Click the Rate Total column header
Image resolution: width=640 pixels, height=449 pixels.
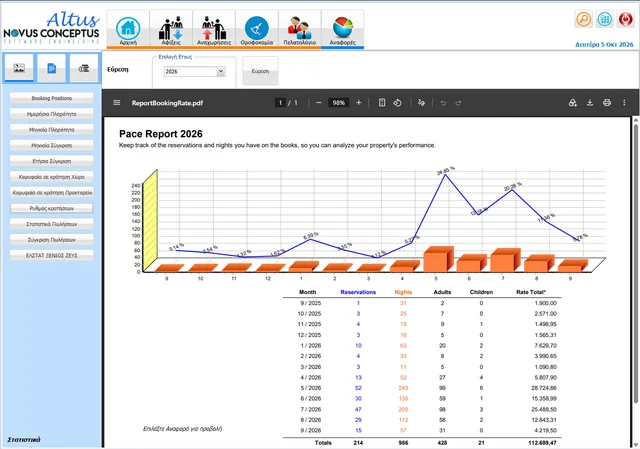click(531, 292)
